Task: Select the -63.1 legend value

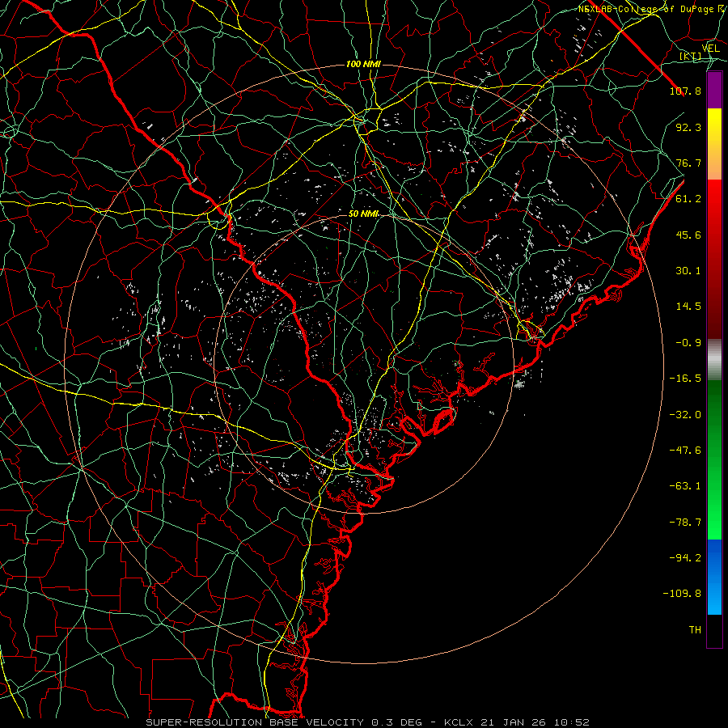Action: [x=685, y=486]
